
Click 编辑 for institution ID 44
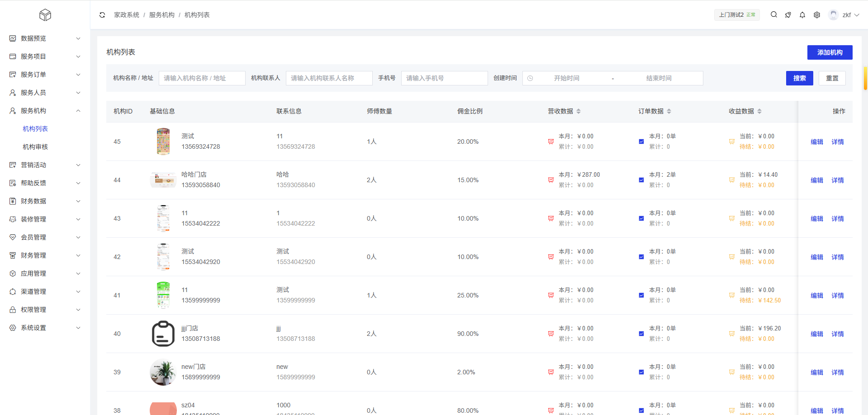(x=816, y=180)
